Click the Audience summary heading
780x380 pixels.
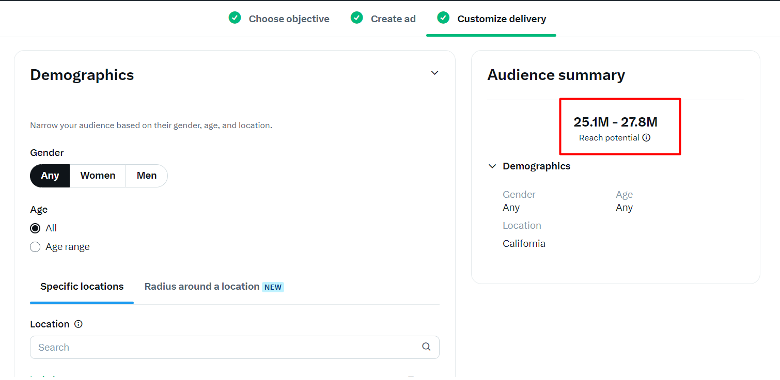(556, 75)
